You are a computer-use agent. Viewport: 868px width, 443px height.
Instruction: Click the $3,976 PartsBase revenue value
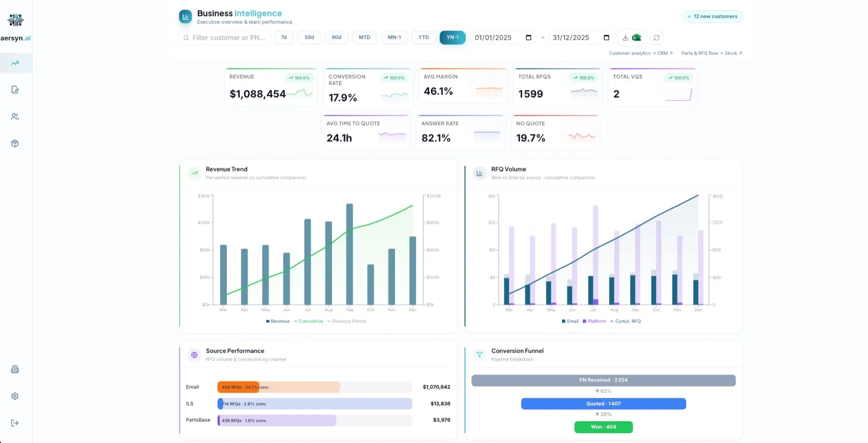[x=442, y=420]
